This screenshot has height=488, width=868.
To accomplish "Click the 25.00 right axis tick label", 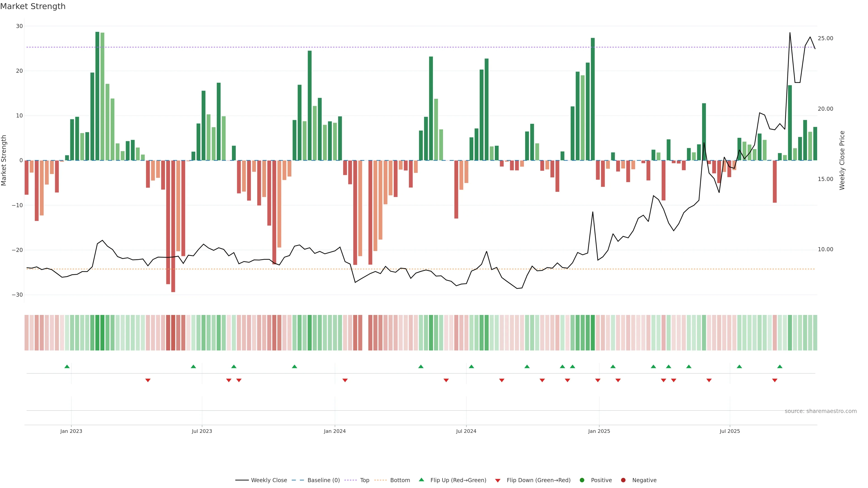I will (x=825, y=38).
